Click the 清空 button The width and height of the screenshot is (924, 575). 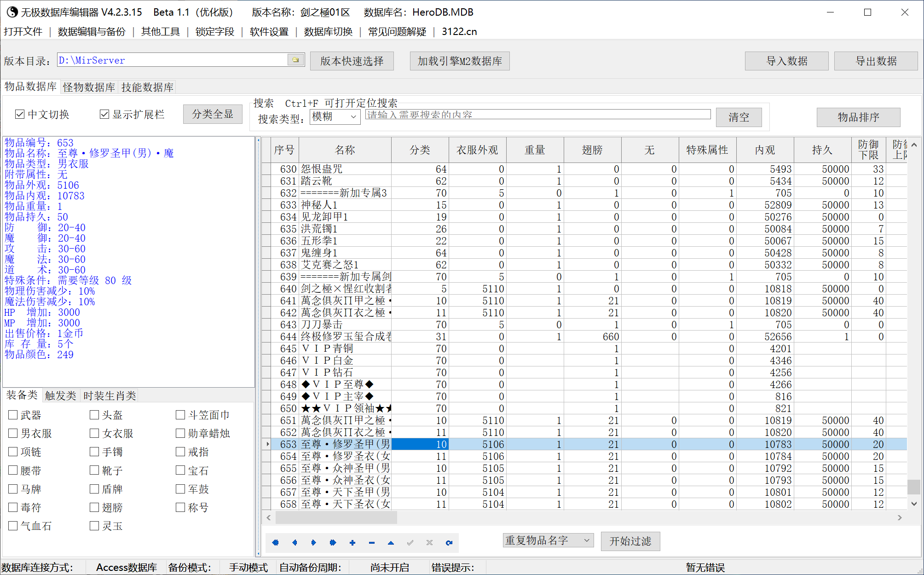739,117
